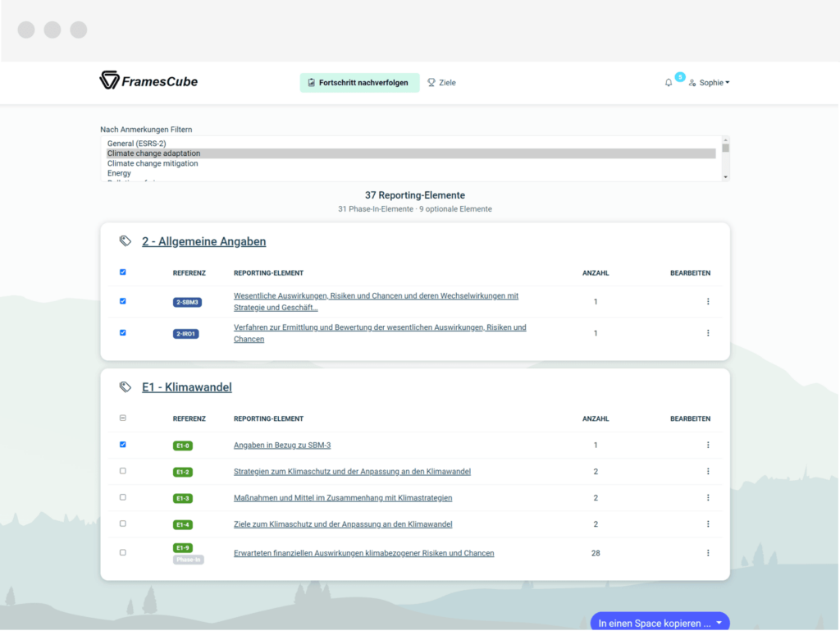This screenshot has width=840, height=631.
Task: Check the E1-3 row checkbox
Action: 123,497
